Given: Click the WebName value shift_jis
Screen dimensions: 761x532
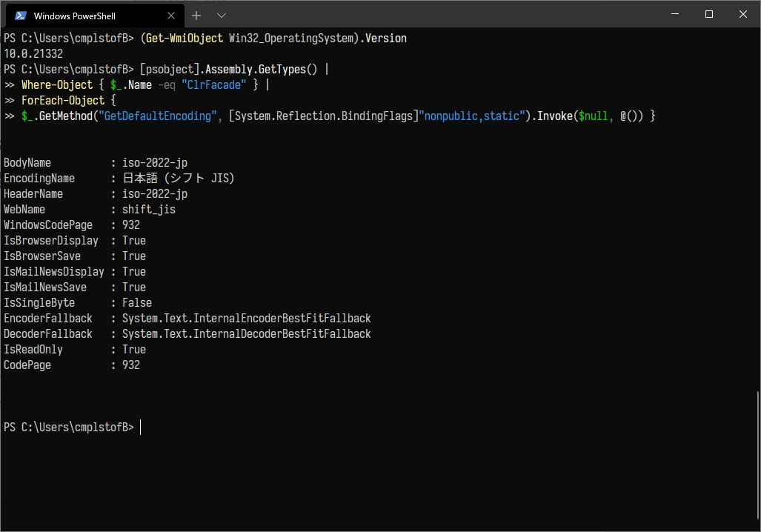Looking at the screenshot, I should point(148,210).
